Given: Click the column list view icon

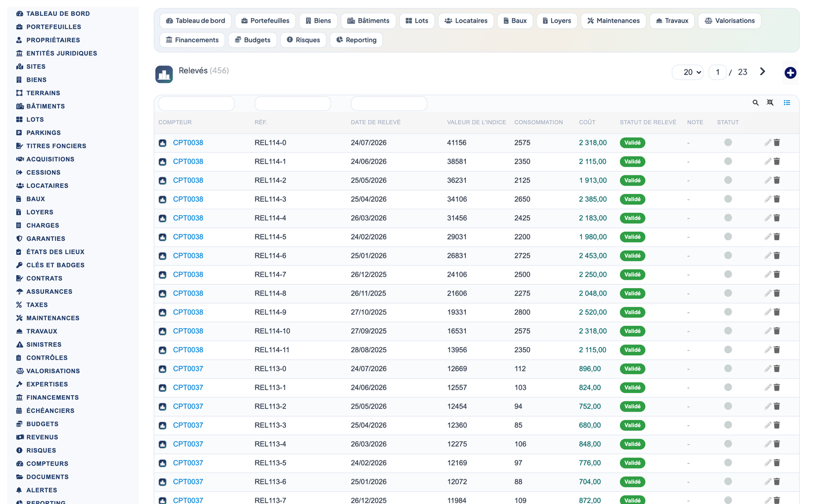Looking at the screenshot, I should tap(787, 103).
